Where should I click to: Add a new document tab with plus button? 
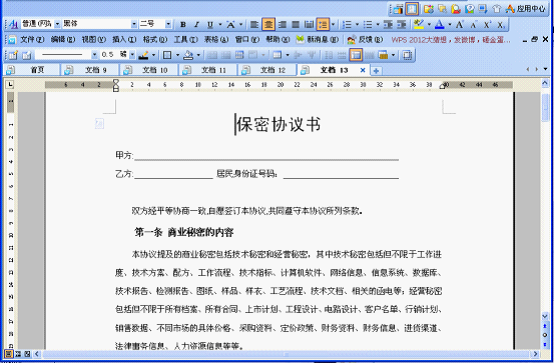(x=376, y=71)
